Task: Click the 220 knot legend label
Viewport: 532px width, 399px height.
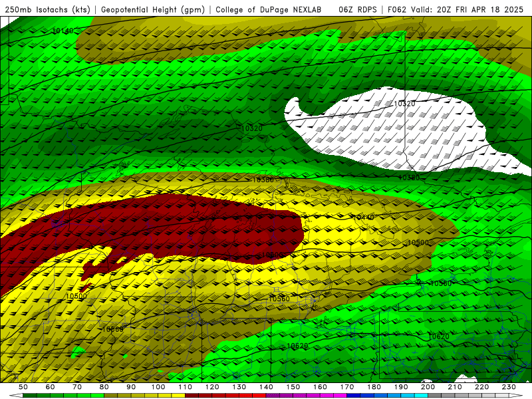Action: [481, 387]
